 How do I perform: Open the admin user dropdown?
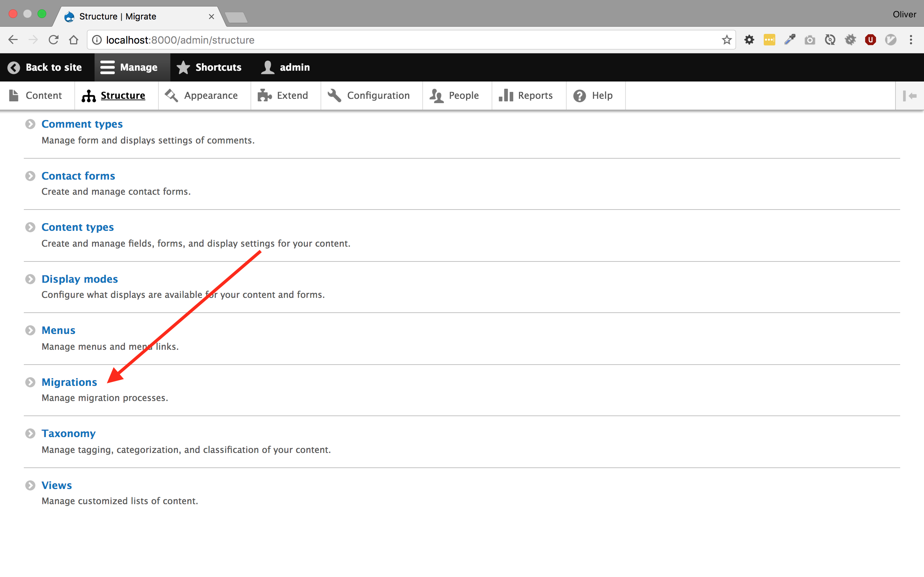(x=286, y=67)
